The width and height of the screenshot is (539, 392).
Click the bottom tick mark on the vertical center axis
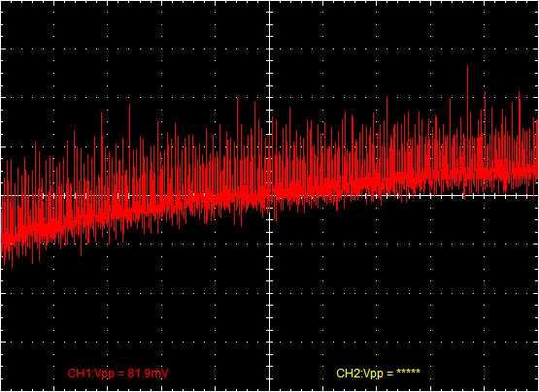(270, 378)
